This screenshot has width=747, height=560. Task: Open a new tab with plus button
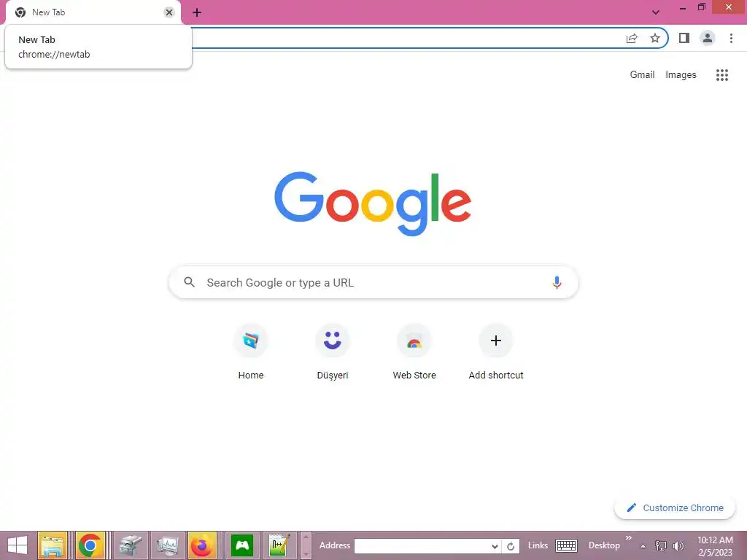point(197,12)
